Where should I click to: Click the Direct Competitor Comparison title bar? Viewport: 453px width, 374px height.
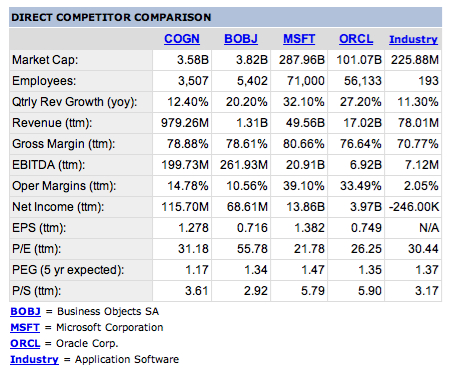225,17
